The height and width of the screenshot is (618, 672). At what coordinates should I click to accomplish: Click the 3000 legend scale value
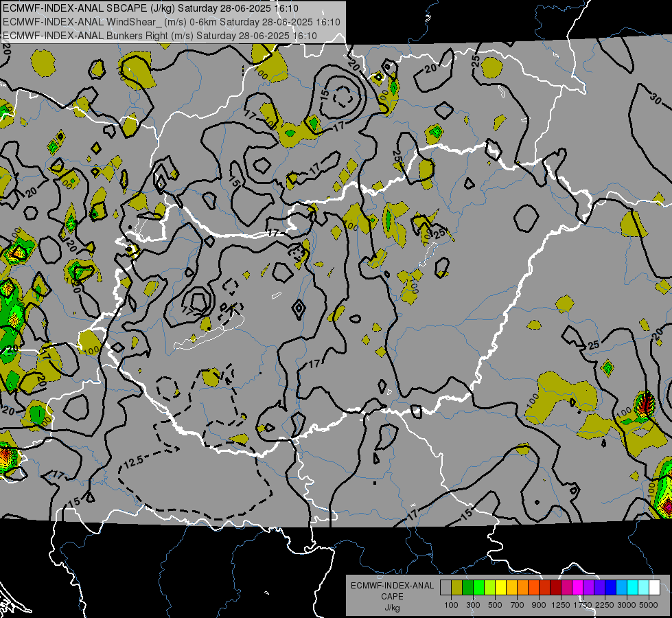(627, 605)
